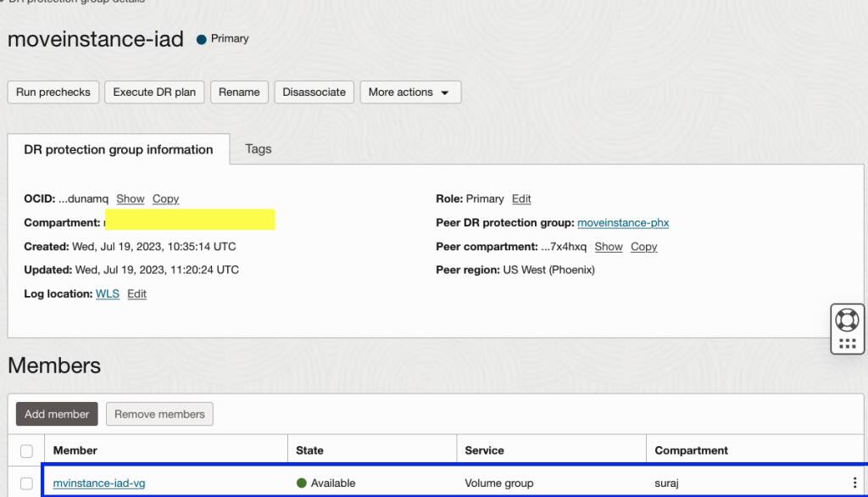Switch to the Tags tab
This screenshot has width=868, height=497.
point(259,149)
